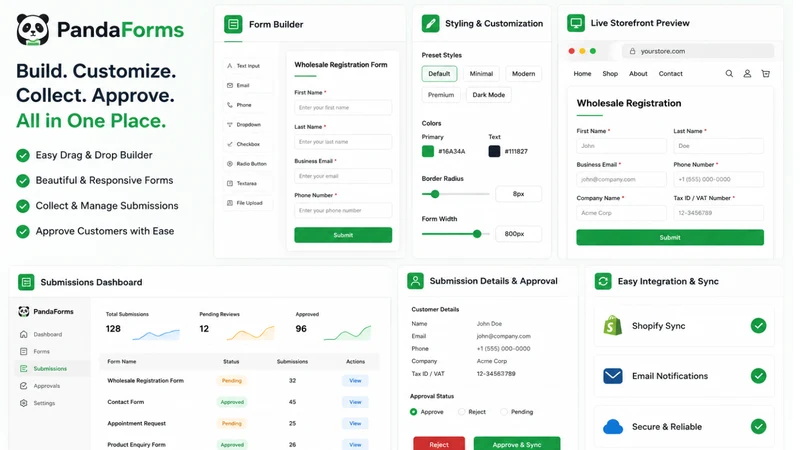The width and height of the screenshot is (800, 450).
Task: Click the storefront Tax ID / VAT field
Action: pos(718,213)
